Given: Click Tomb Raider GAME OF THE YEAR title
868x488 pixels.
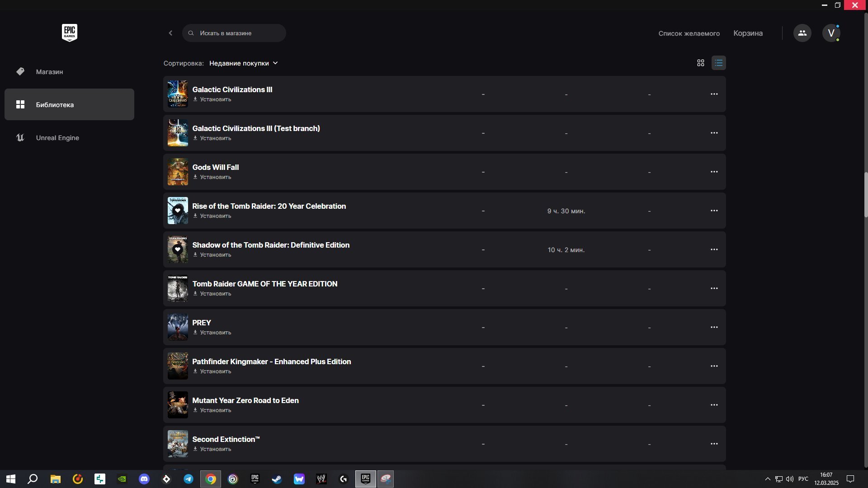Looking at the screenshot, I should [264, 284].
